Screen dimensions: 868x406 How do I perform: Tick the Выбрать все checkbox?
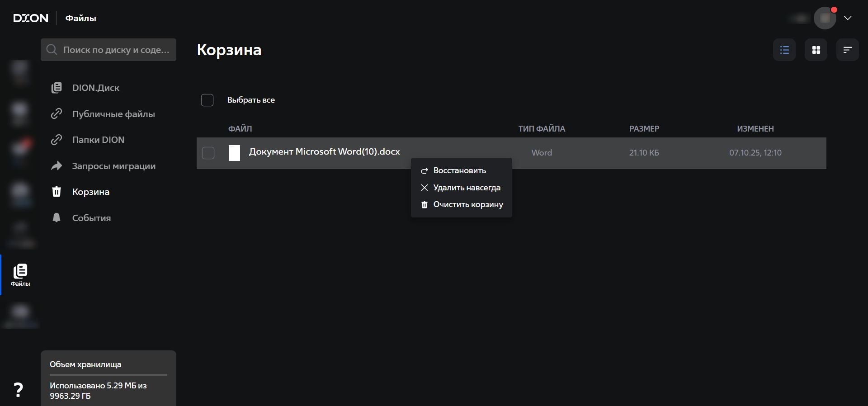(207, 100)
